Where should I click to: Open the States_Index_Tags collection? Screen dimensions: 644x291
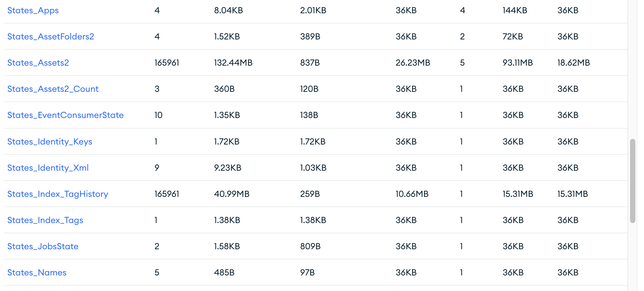(45, 220)
